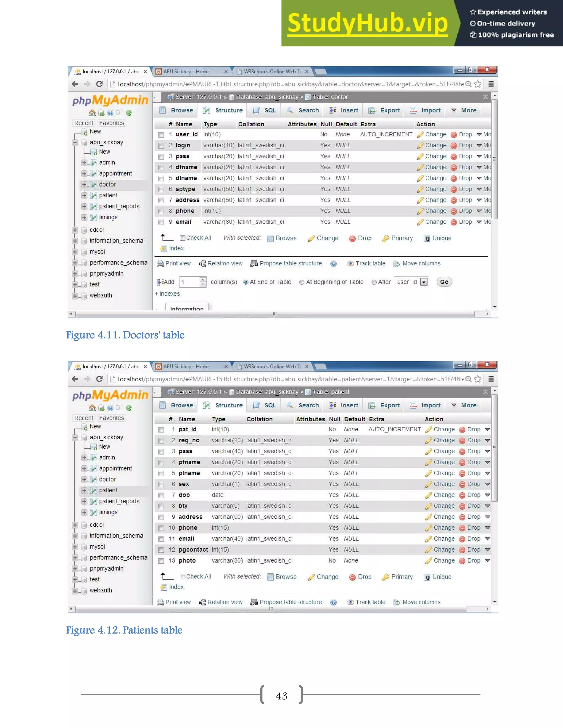This screenshot has height=728, width=563.
Task: Click horizontal scrollbar of doctor window
Action: (x=275, y=314)
